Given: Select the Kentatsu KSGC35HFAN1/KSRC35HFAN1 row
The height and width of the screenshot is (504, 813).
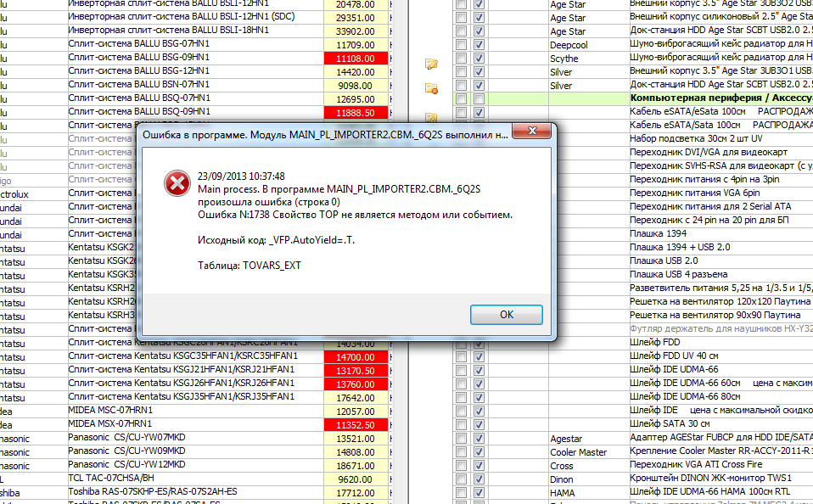Looking at the screenshot, I should 195,356.
